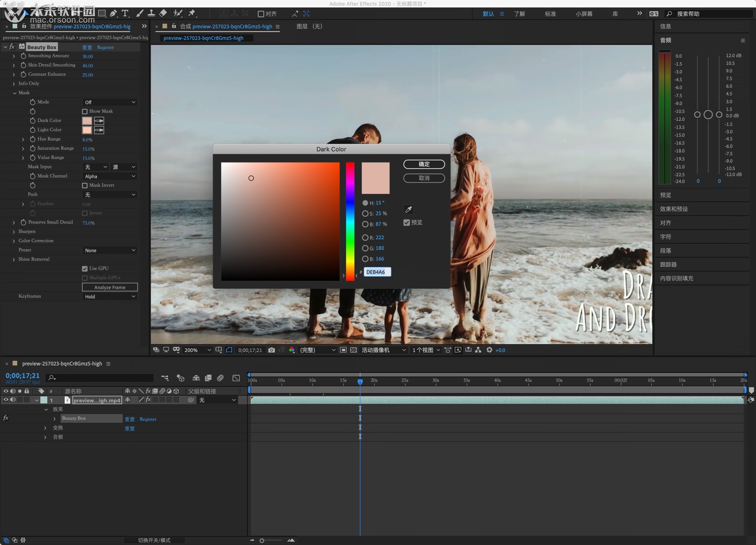Viewport: 756px width, 545px height.
Task: Hide the preview mp4 layer with eye toggle
Action: pos(6,400)
